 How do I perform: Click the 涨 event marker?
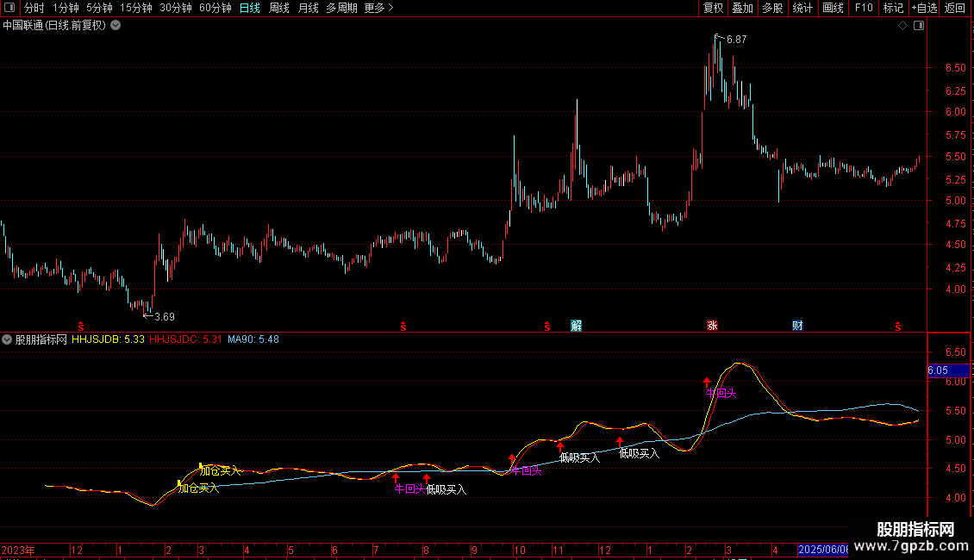tap(712, 326)
